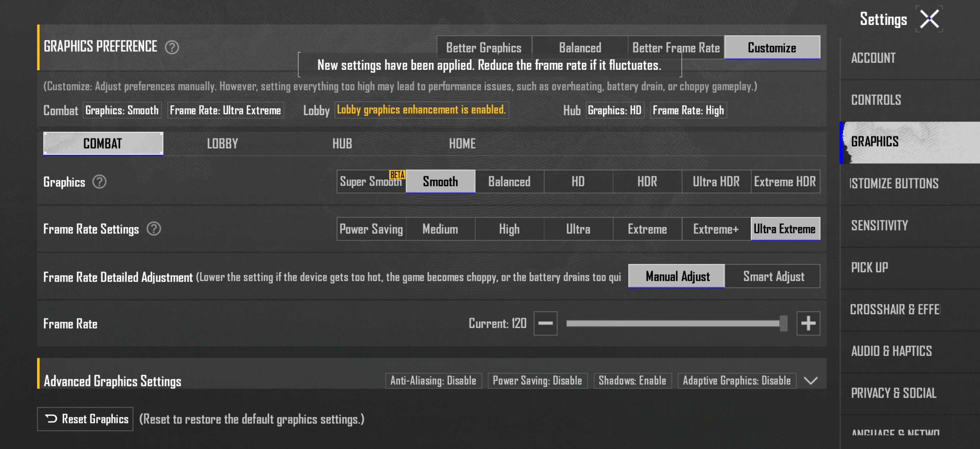The height and width of the screenshot is (449, 980).
Task: Choose the Better Graphics preset
Action: point(484,48)
